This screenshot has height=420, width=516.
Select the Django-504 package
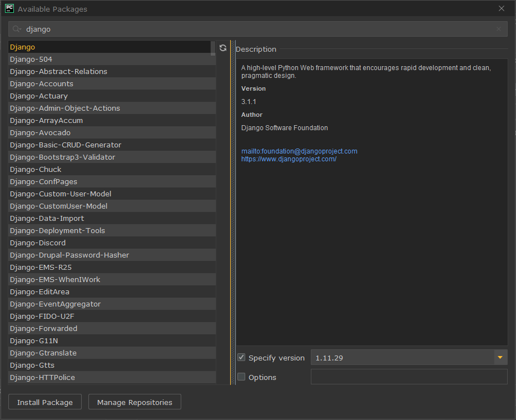click(112, 60)
